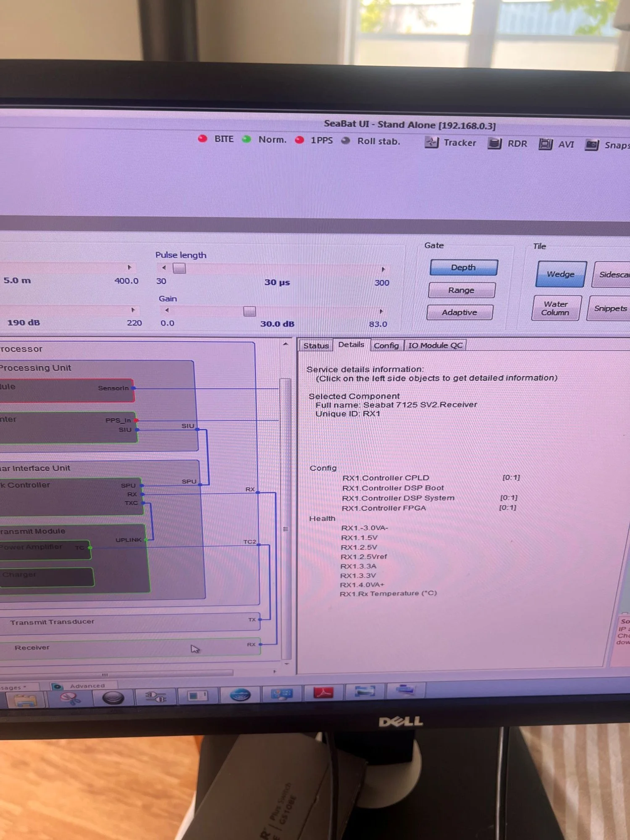Select the Charger block
Screen dimensions: 630x840
coord(46,577)
